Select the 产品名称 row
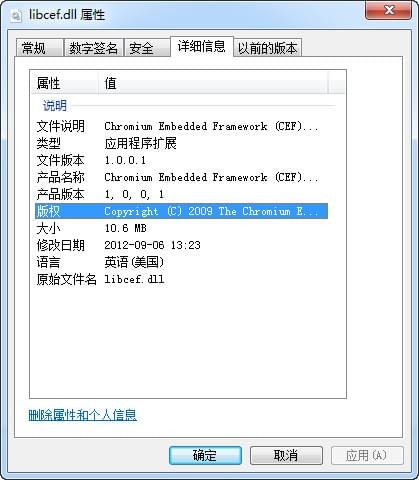Image resolution: width=419 pixels, height=480 pixels. coord(181,177)
